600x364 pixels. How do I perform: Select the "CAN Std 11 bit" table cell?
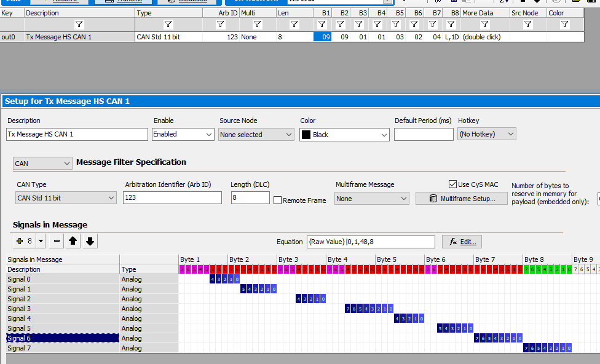pyautogui.click(x=168, y=37)
